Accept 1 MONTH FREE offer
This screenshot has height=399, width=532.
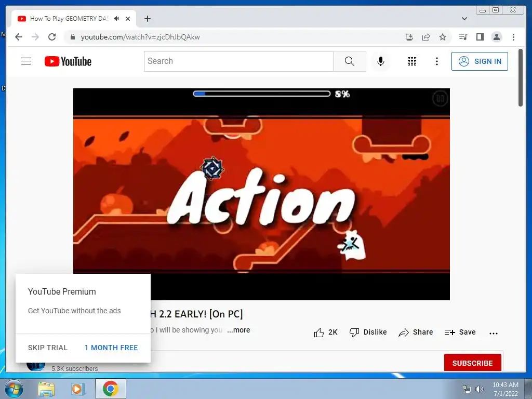(111, 348)
